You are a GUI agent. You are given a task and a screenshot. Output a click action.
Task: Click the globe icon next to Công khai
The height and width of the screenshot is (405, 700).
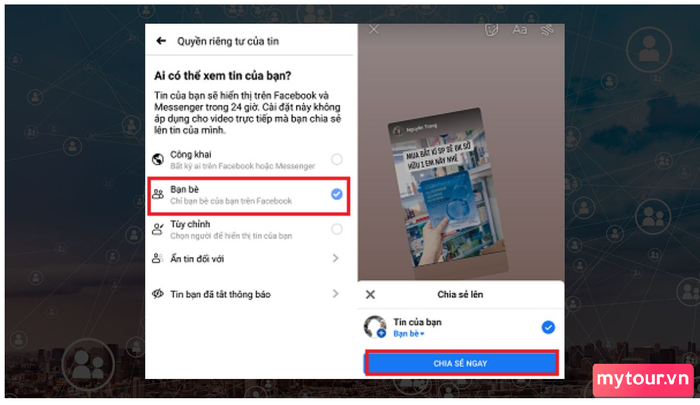click(158, 159)
